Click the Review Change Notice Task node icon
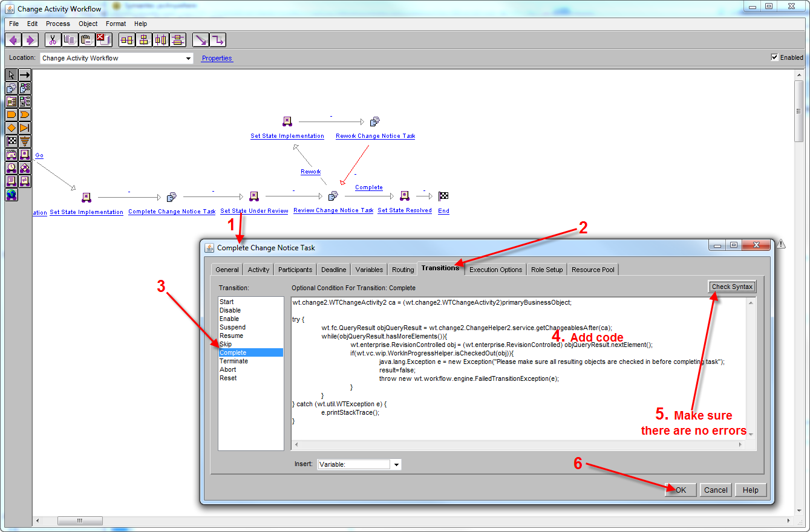This screenshot has height=532, width=810. click(333, 196)
